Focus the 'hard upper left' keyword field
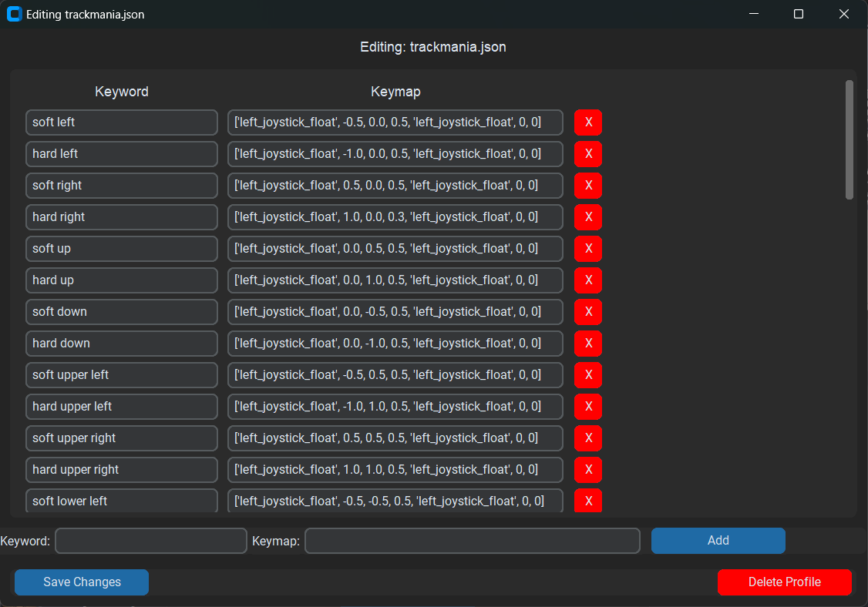The height and width of the screenshot is (607, 868). pos(122,406)
